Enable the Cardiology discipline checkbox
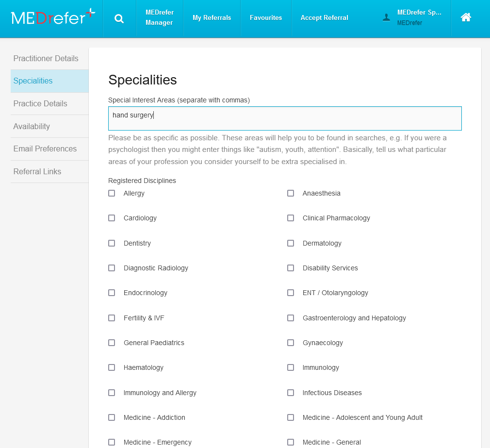The width and height of the screenshot is (490, 448). [112, 218]
